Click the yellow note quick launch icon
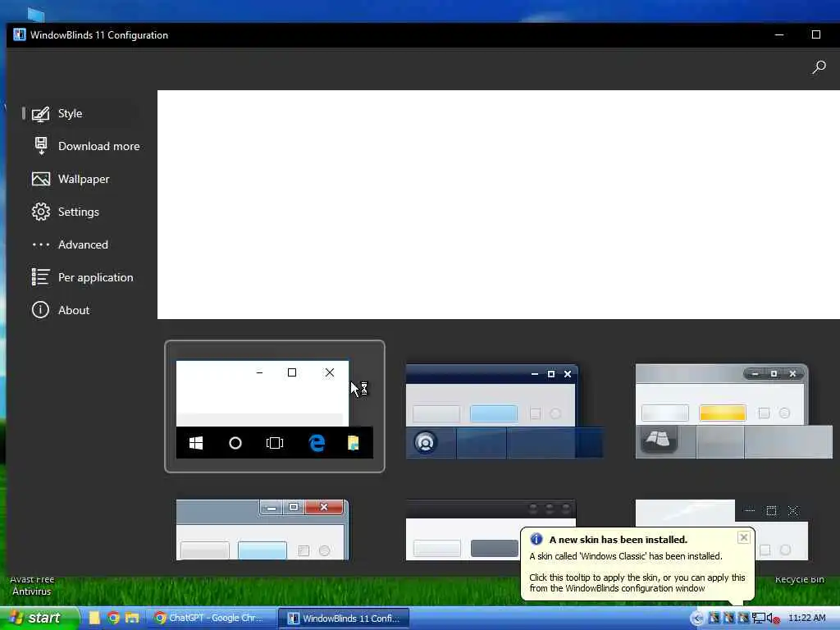The width and height of the screenshot is (840, 630). click(94, 618)
